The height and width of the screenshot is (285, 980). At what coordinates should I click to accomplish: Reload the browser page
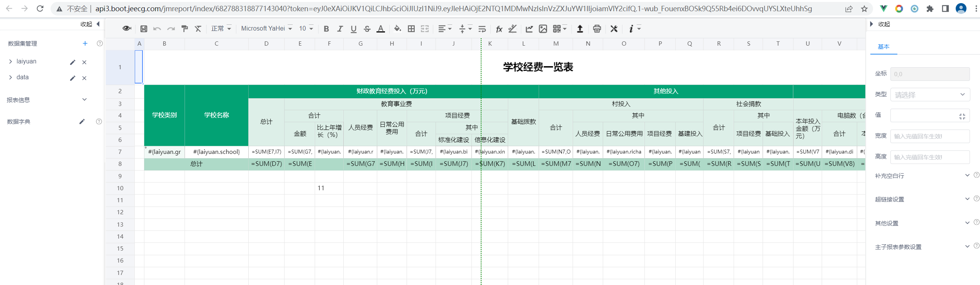tap(40, 9)
